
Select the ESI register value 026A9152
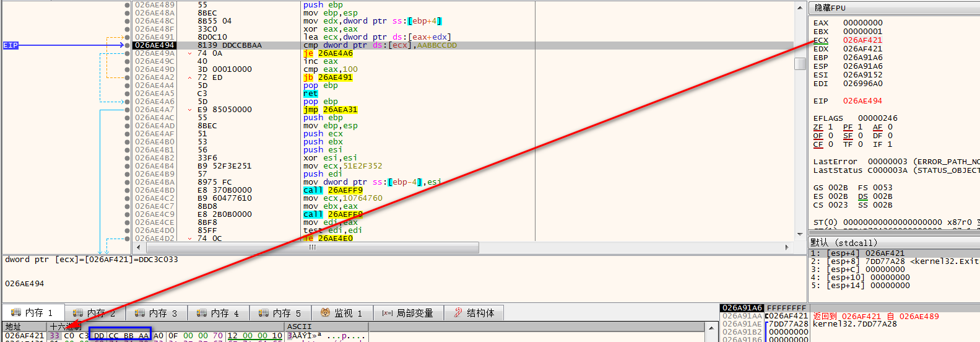point(863,75)
